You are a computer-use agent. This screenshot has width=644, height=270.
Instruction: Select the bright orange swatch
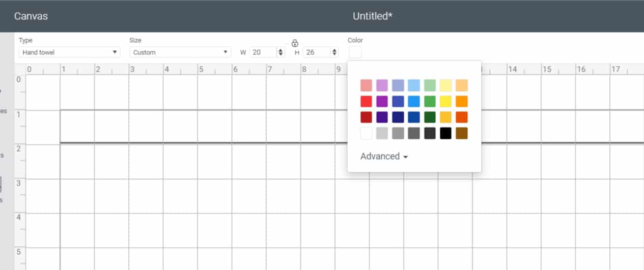[462, 101]
